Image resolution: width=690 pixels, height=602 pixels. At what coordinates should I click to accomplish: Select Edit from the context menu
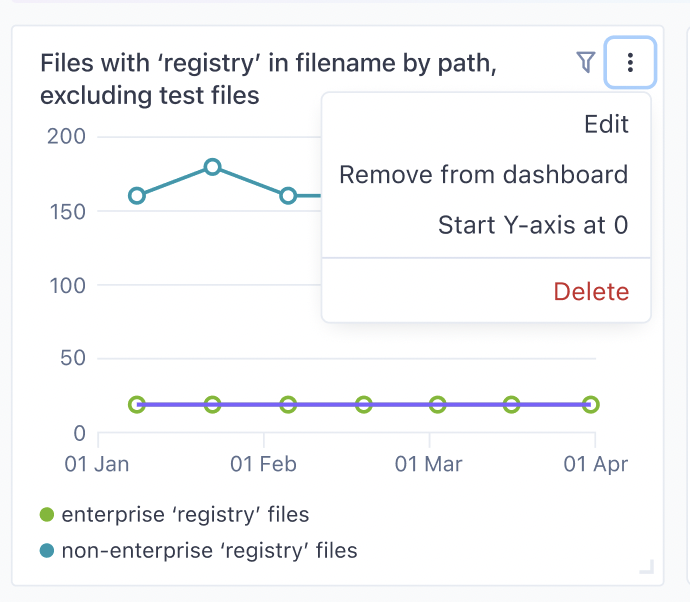(x=606, y=124)
